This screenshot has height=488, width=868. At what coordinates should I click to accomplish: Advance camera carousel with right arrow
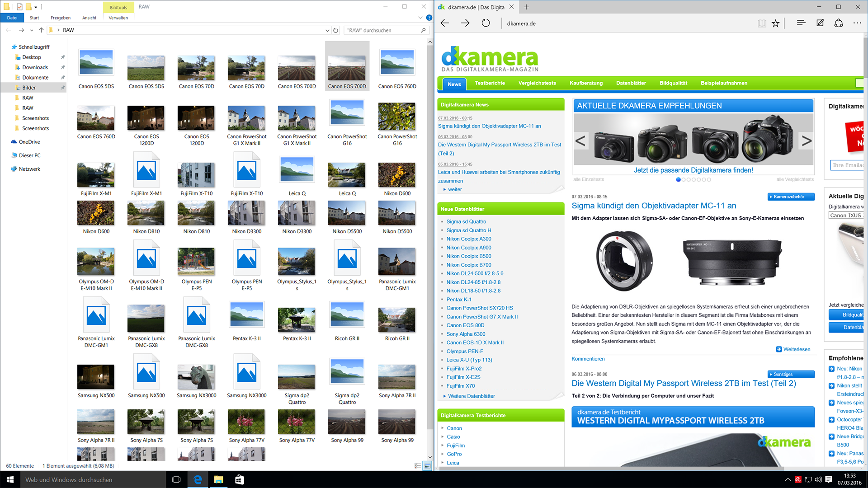click(x=806, y=141)
